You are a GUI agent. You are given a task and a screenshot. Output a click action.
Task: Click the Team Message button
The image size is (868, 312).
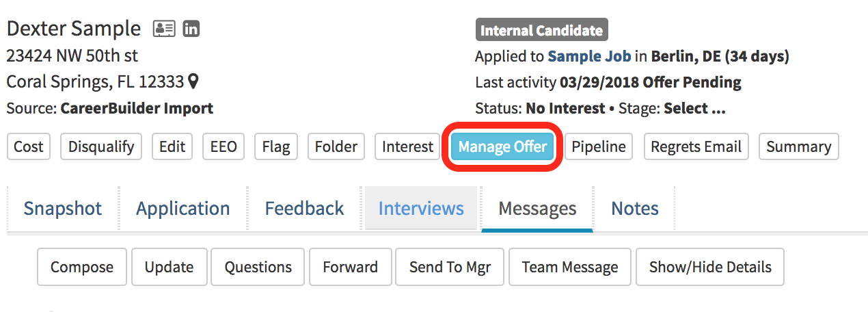coord(570,267)
